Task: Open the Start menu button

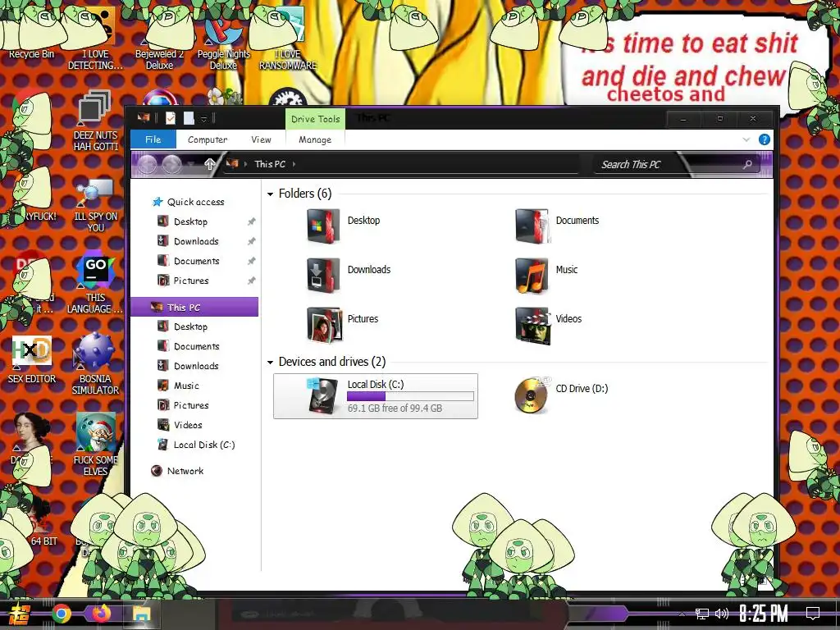Action: 20,614
